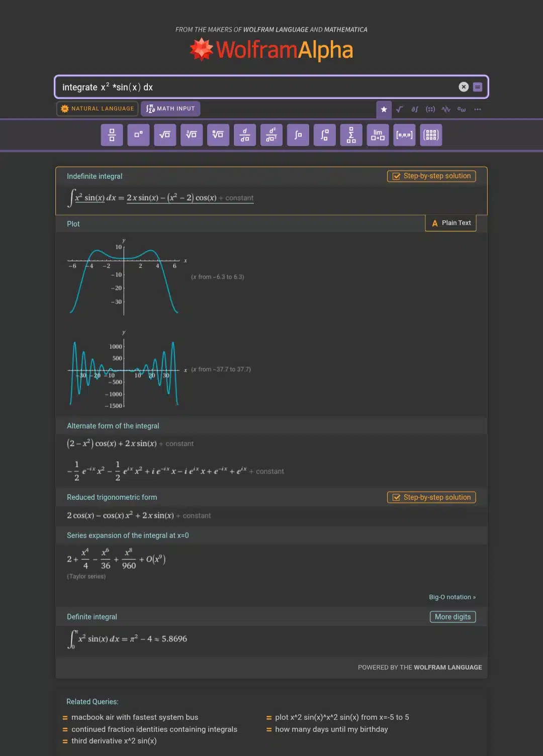Image resolution: width=543 pixels, height=756 pixels.
Task: Switch to Natural Language input mode
Action: point(98,109)
